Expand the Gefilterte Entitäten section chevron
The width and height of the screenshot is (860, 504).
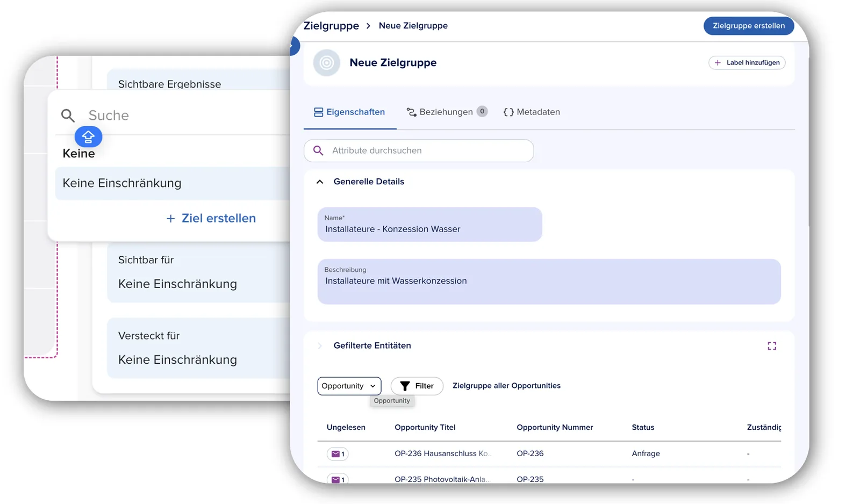point(320,346)
